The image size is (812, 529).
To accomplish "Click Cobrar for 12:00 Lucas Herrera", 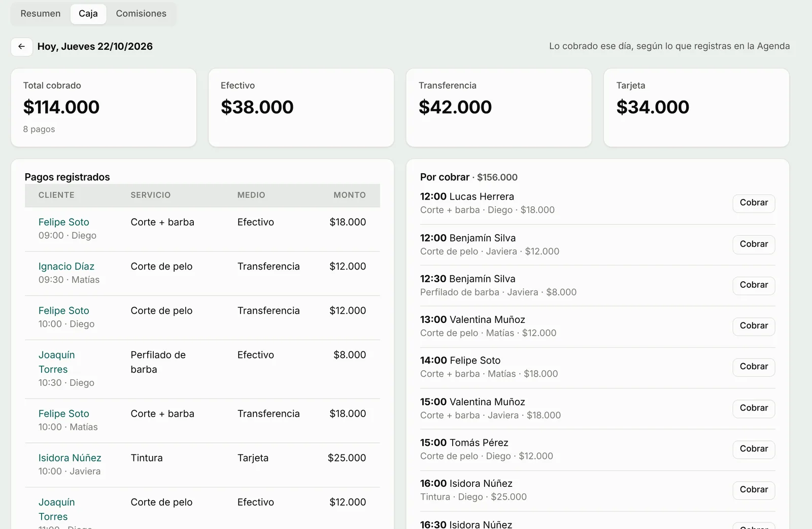I will coord(754,203).
